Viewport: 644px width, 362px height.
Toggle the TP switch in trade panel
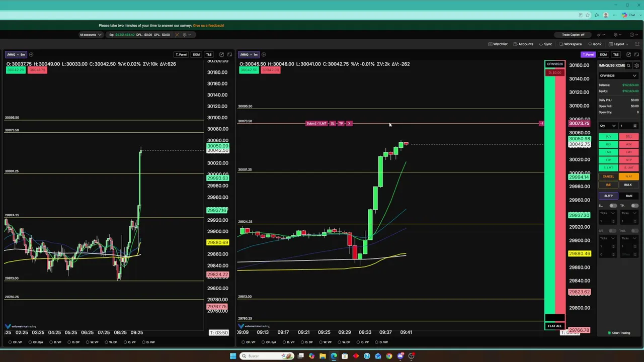click(x=634, y=206)
